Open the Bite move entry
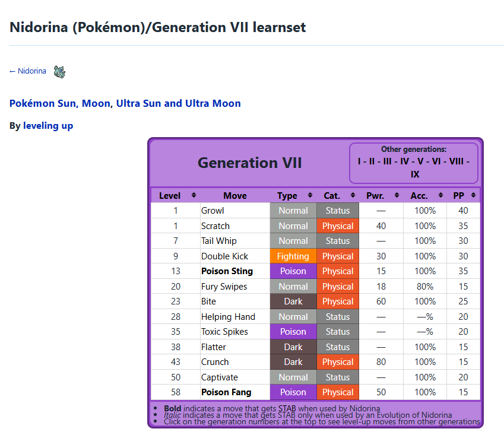The width and height of the screenshot is (504, 435). [208, 301]
